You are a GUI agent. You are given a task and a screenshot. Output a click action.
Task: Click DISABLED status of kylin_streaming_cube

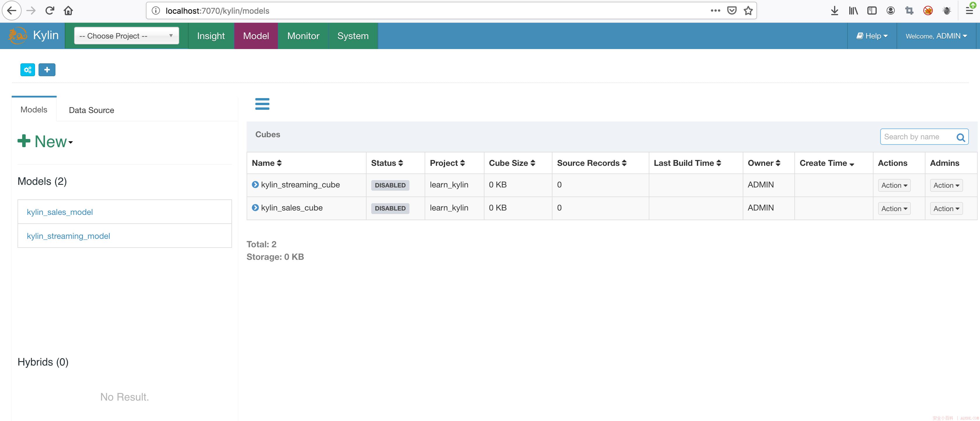390,185
